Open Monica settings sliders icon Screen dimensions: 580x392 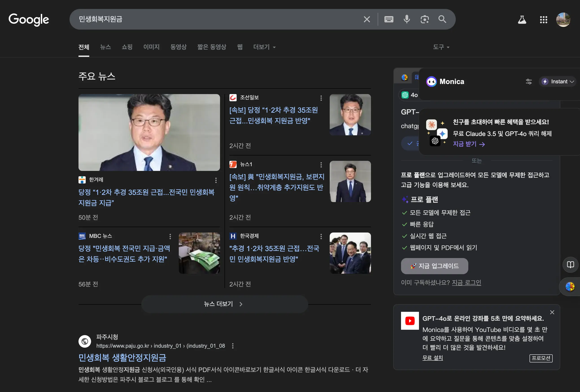click(x=529, y=82)
